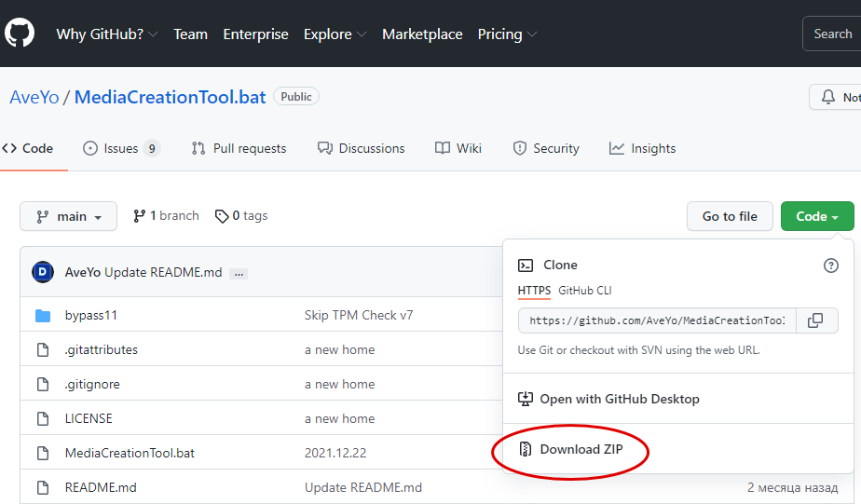The height and width of the screenshot is (504, 861).
Task: Click the AveYo avatar in commit row
Action: tap(43, 272)
